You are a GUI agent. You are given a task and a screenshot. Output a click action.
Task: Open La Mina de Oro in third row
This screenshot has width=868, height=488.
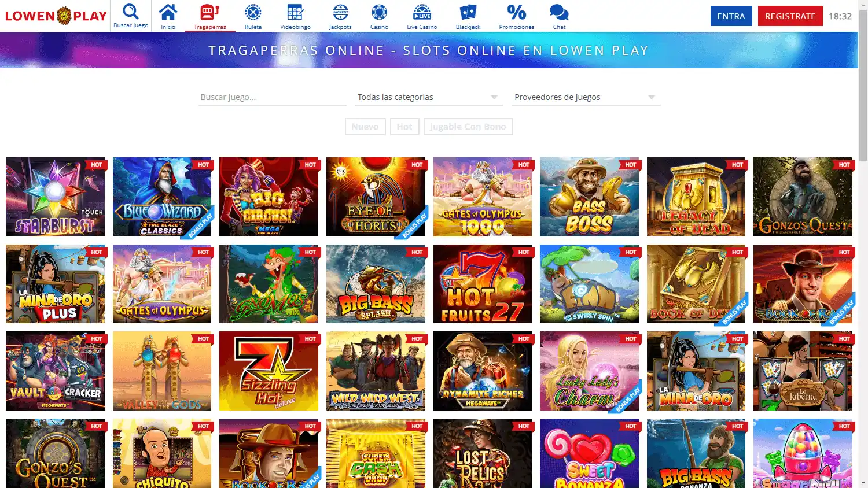coord(696,371)
